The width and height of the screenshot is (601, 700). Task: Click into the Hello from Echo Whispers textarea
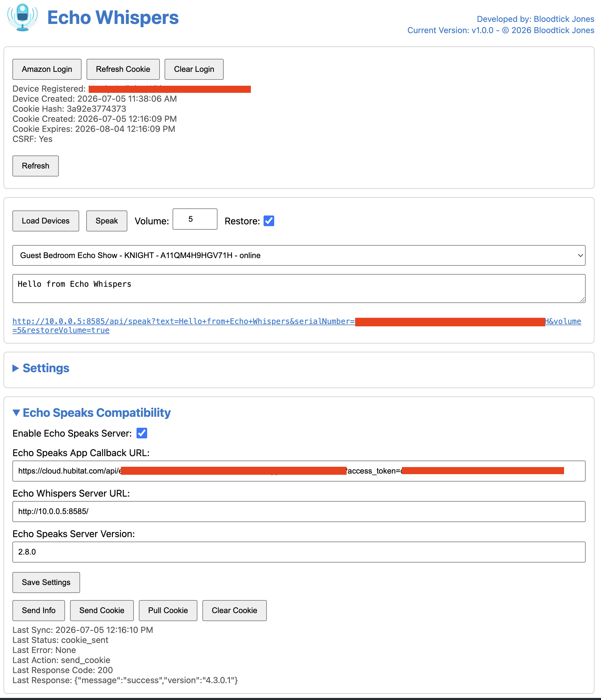click(299, 289)
